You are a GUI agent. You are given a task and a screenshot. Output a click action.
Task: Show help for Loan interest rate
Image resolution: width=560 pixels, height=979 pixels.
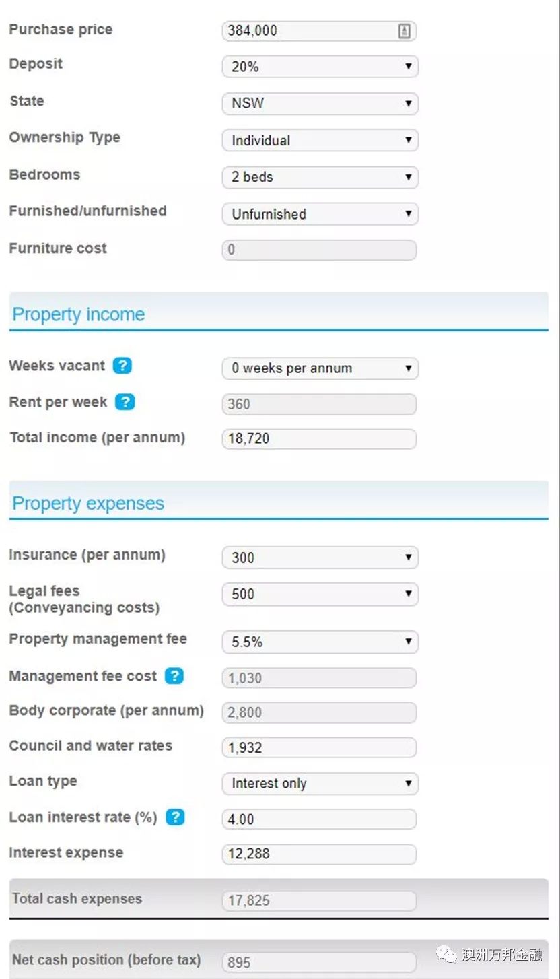(175, 817)
